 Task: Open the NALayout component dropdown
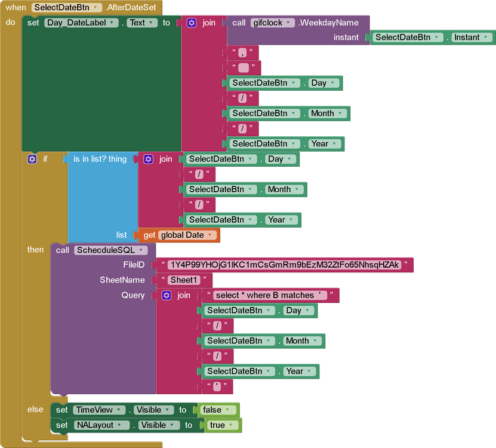(x=124, y=425)
